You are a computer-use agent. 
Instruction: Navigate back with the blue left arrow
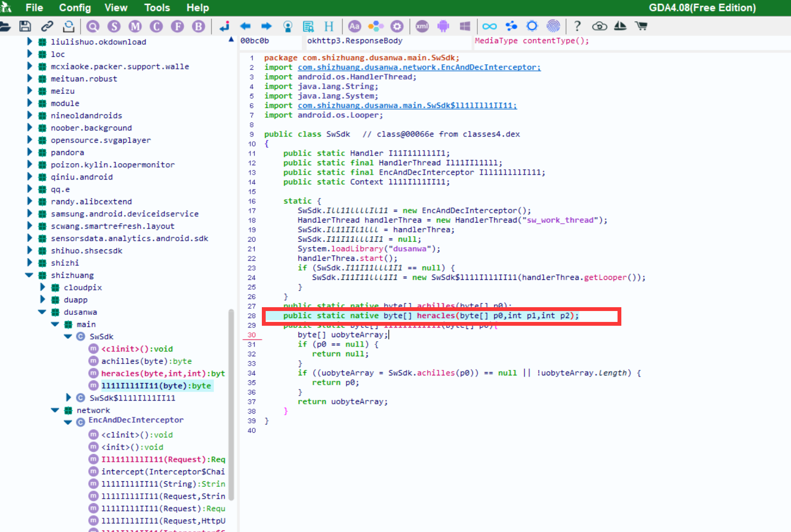(x=245, y=26)
